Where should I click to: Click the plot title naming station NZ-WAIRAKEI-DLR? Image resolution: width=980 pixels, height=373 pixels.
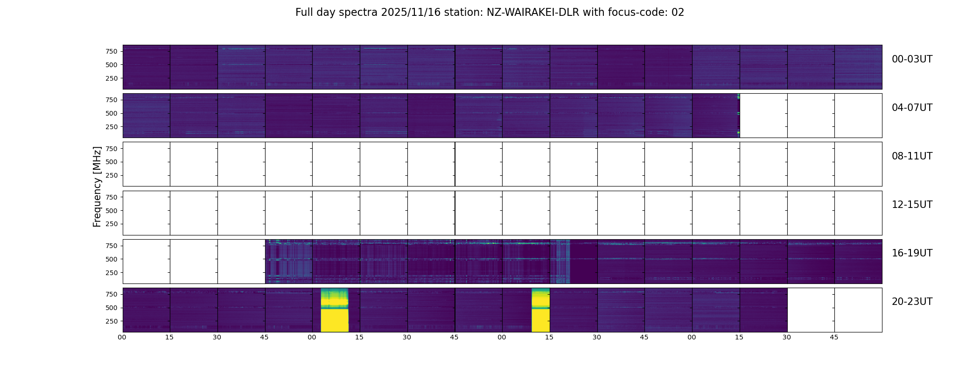[490, 13]
